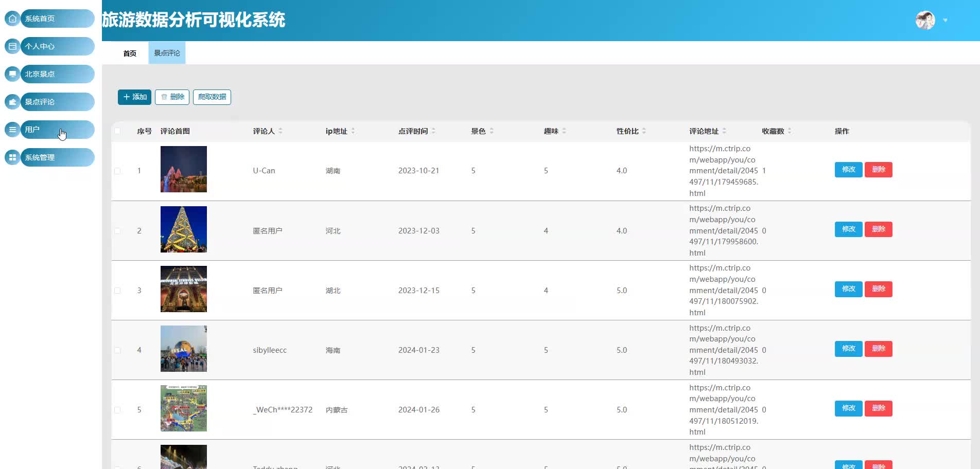Image resolution: width=980 pixels, height=469 pixels.
Task: Click 修改 for row 2 河北
Action: [848, 229]
